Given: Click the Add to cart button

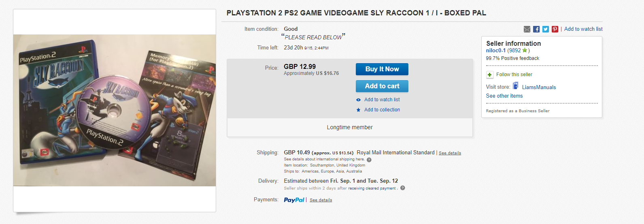Looking at the screenshot, I should tap(382, 86).
